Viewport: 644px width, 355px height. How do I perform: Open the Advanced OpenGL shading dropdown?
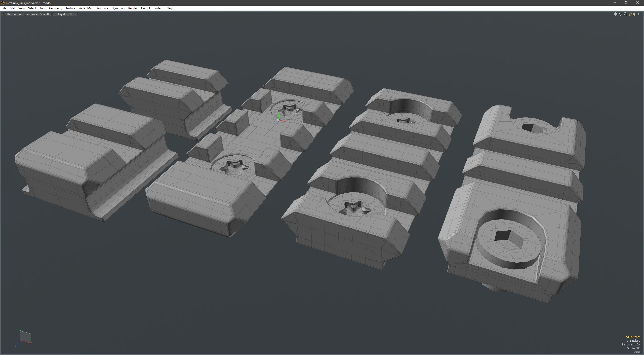tap(38, 14)
